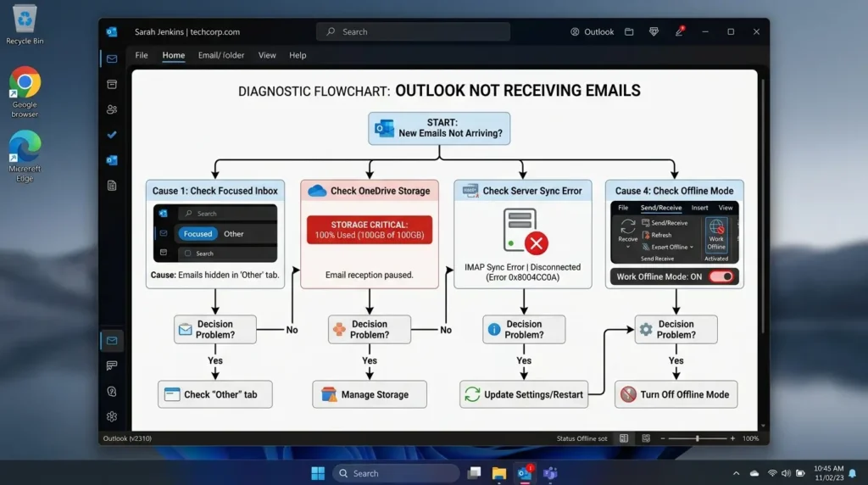Open the settings gear icon in sidebar
Image resolution: width=868 pixels, height=485 pixels.
point(112,416)
